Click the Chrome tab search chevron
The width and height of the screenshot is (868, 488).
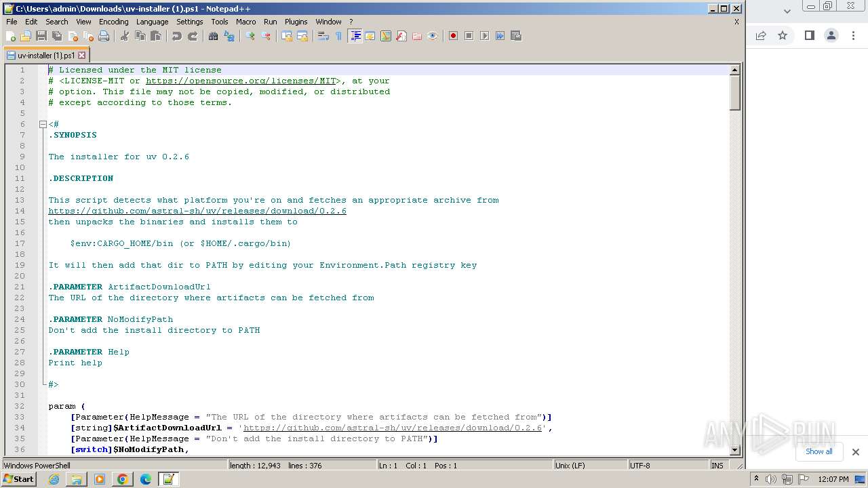[787, 11]
